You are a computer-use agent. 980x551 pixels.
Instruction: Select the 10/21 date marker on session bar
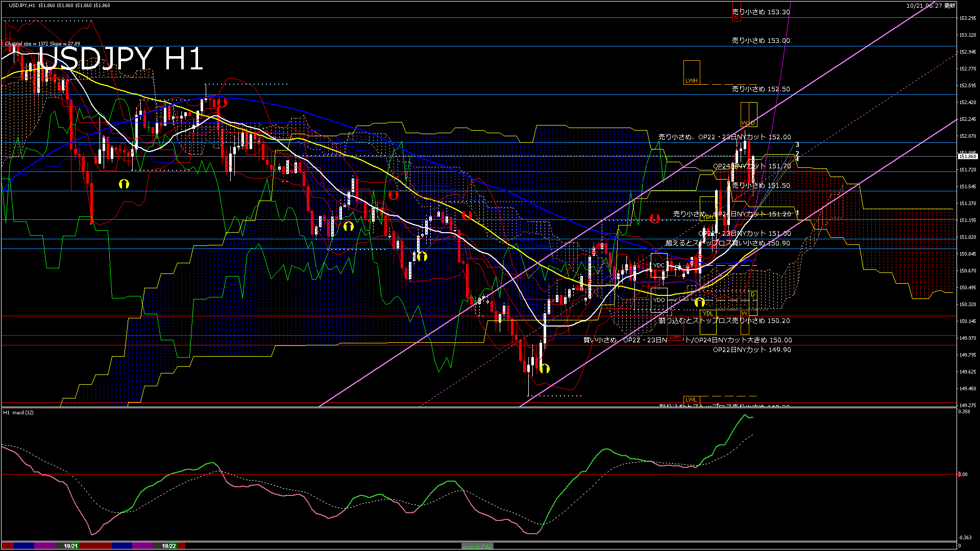pyautogui.click(x=71, y=546)
